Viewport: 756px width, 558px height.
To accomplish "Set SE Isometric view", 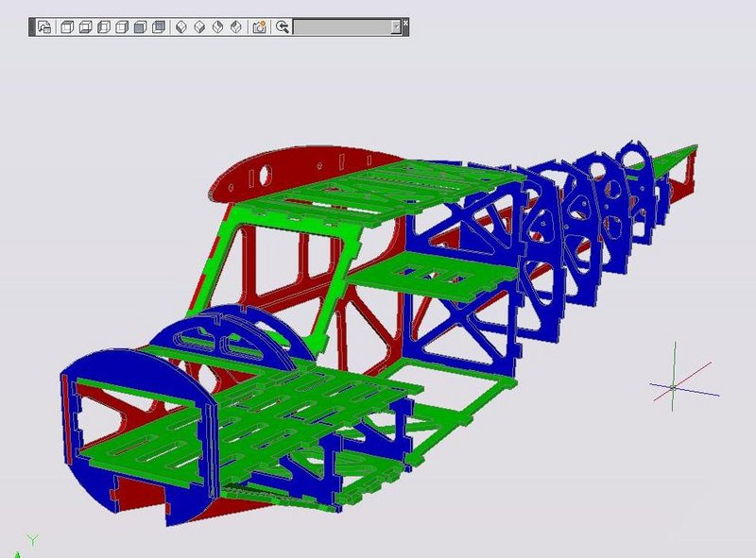I will [199, 27].
